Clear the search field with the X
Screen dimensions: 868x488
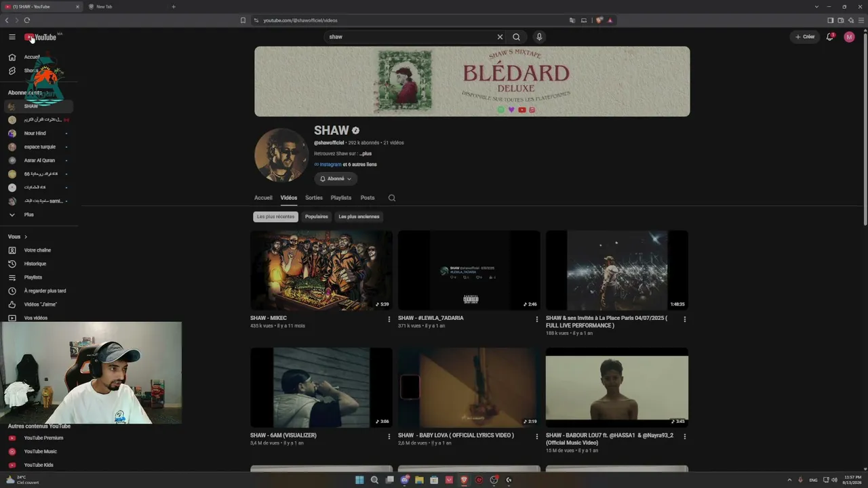[500, 37]
